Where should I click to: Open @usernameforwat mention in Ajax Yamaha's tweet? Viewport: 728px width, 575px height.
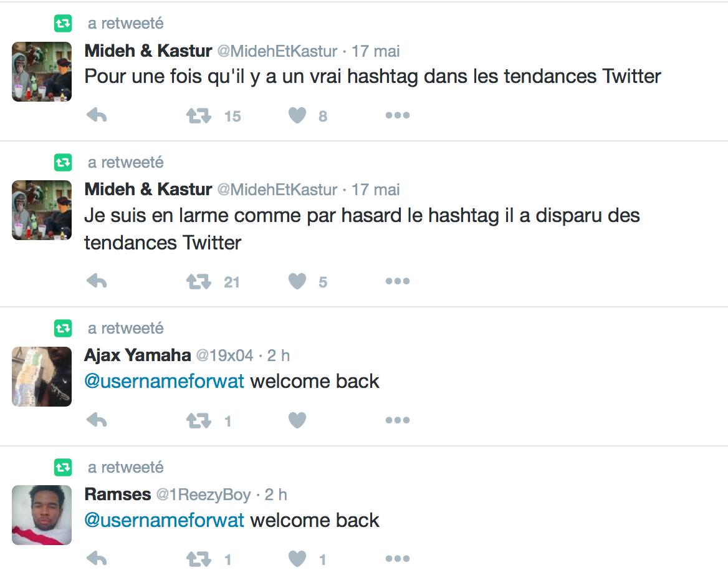[x=164, y=381]
